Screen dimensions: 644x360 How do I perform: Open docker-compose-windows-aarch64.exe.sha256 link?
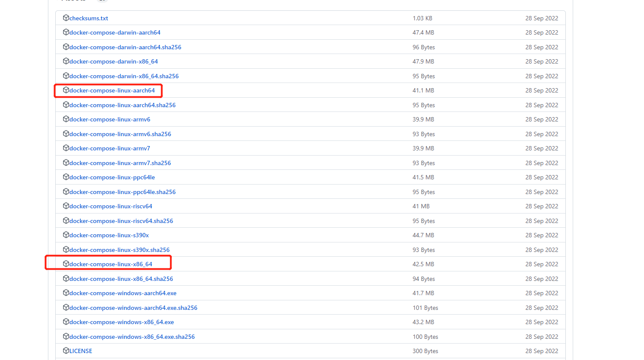[x=133, y=308]
